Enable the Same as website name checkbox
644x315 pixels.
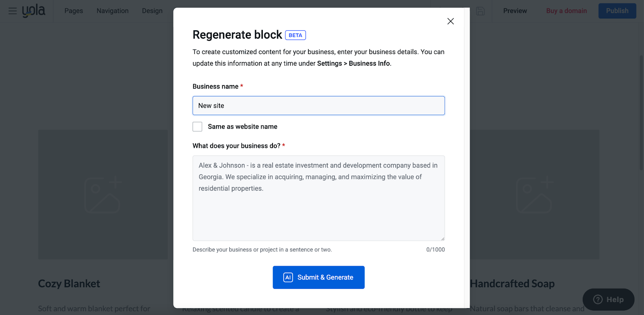tap(197, 127)
